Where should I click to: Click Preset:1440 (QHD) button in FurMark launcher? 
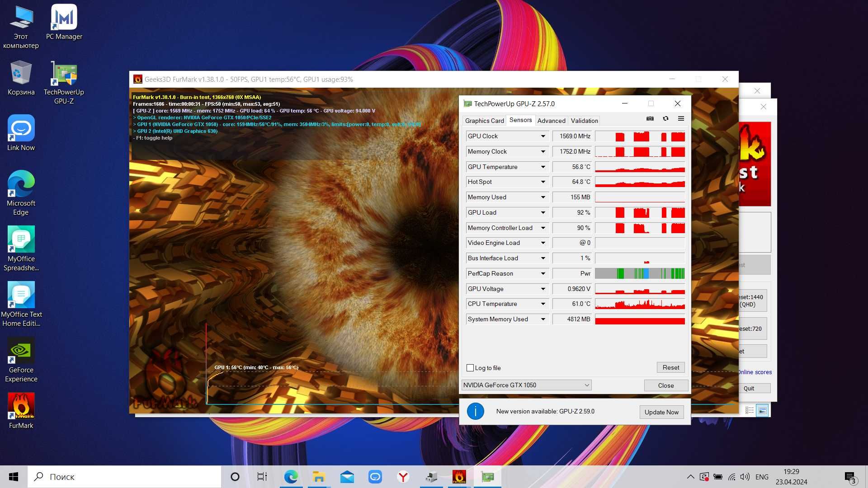[x=753, y=300]
